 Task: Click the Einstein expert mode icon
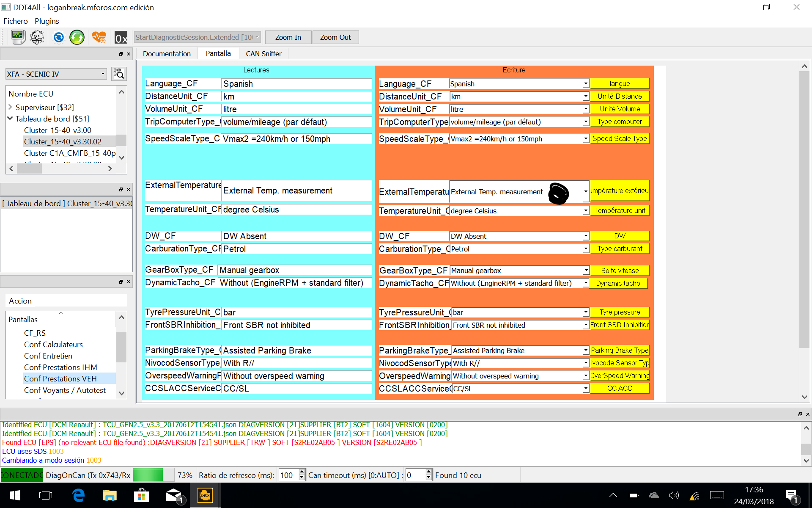[37, 37]
